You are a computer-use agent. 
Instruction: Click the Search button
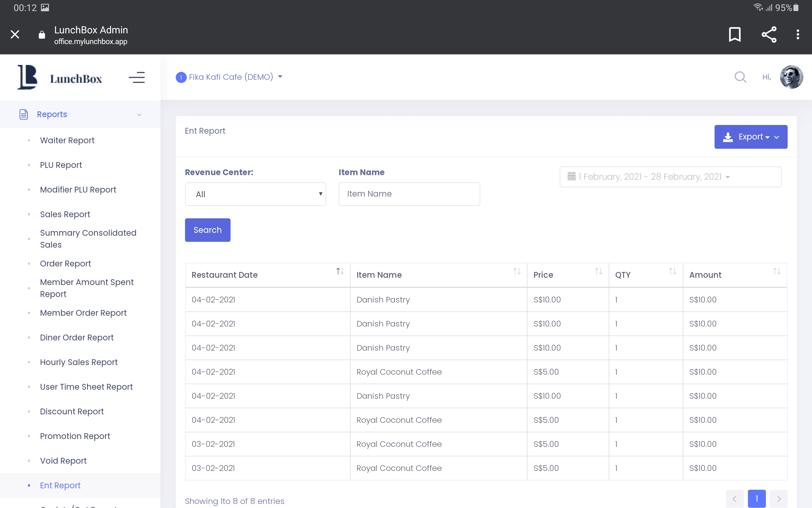tap(207, 230)
